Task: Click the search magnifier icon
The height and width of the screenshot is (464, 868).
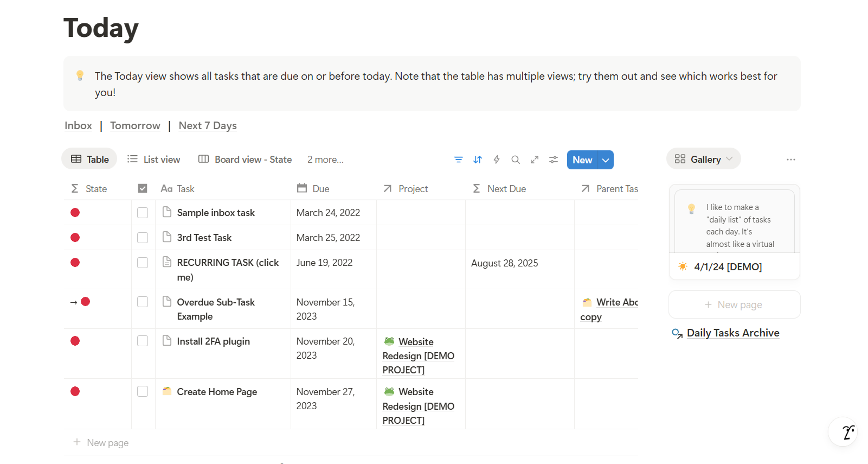Action: (516, 160)
